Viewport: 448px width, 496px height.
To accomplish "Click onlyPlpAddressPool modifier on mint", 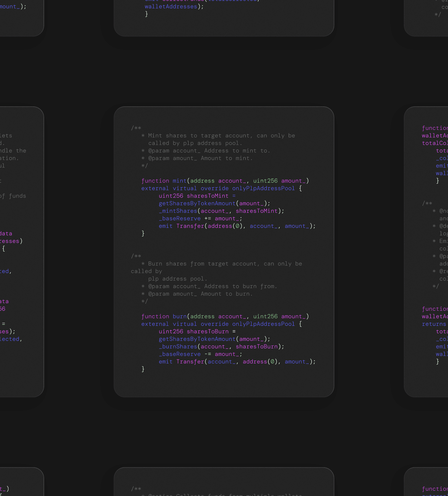I will tap(263, 189).
